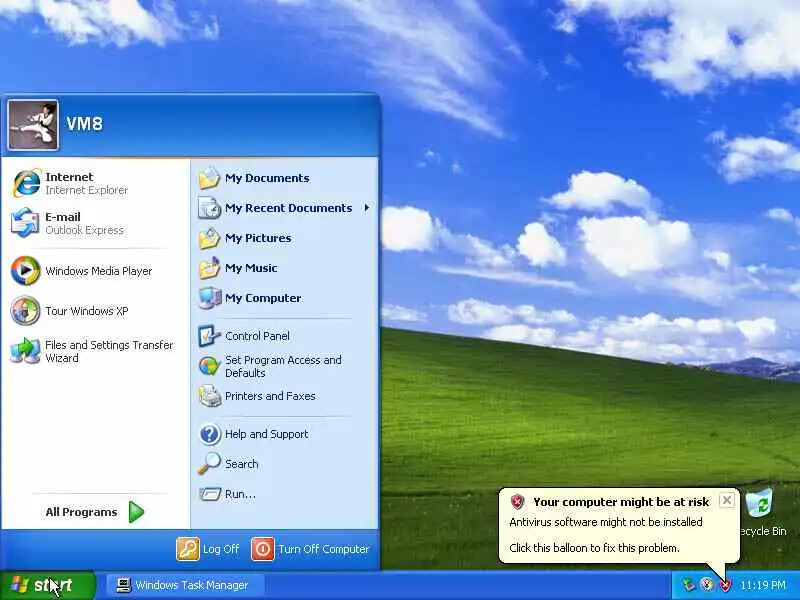Open the My Pictures label
The width and height of the screenshot is (800, 600).
pyautogui.click(x=258, y=238)
